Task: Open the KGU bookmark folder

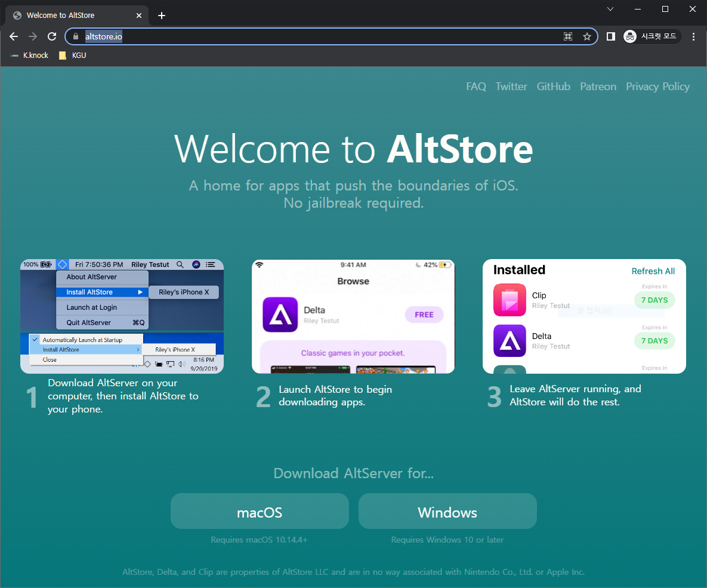Action: click(x=73, y=55)
